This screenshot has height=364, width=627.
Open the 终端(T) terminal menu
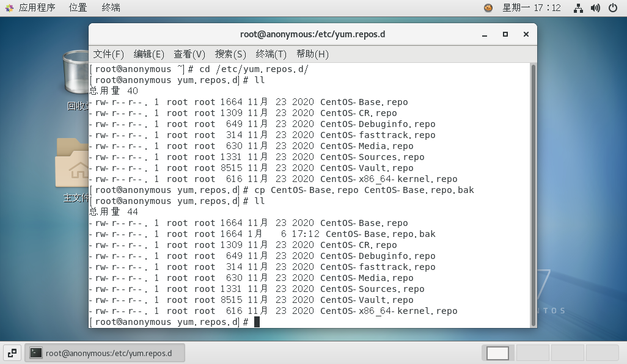tap(271, 54)
